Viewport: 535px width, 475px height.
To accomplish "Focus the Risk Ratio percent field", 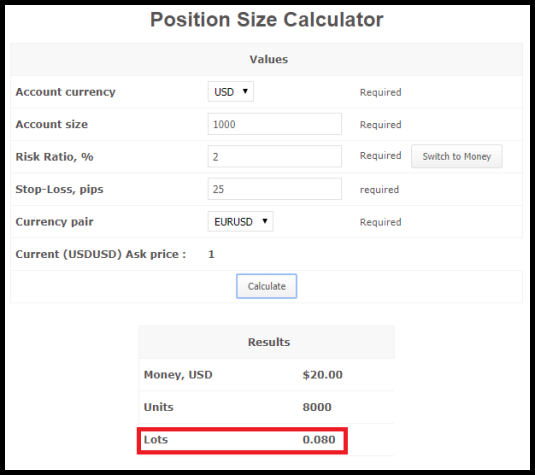I will click(x=275, y=157).
